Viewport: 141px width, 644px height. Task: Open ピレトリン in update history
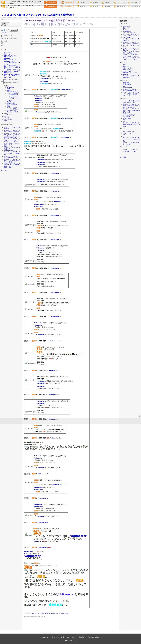tap(126, 86)
